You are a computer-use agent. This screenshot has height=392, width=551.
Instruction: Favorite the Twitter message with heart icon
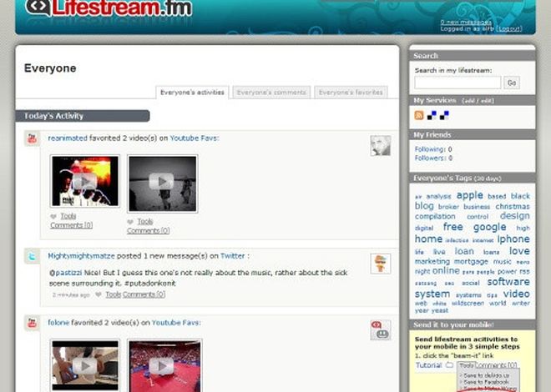pyautogui.click(x=99, y=294)
